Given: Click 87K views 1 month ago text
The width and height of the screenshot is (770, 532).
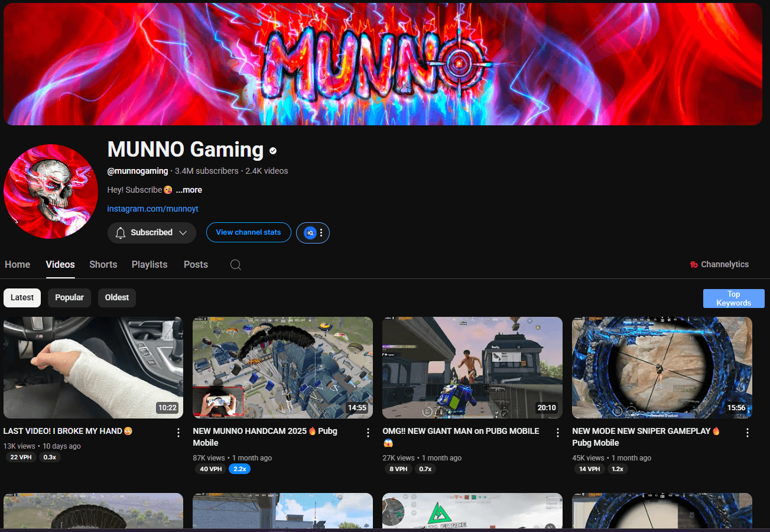Looking at the screenshot, I should (x=232, y=458).
